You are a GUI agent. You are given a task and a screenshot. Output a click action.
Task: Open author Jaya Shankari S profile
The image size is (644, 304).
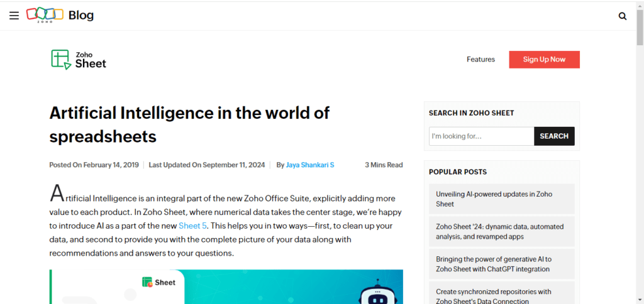click(310, 165)
